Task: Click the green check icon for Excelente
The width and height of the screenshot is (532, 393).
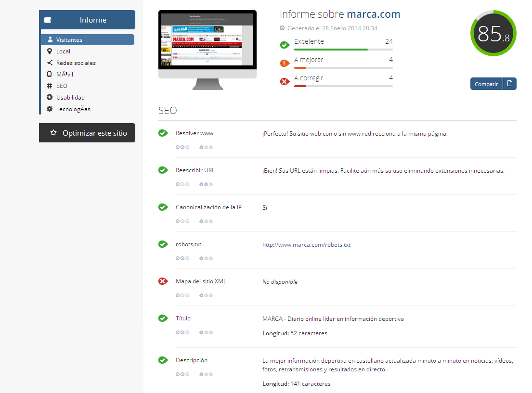Action: click(x=285, y=45)
